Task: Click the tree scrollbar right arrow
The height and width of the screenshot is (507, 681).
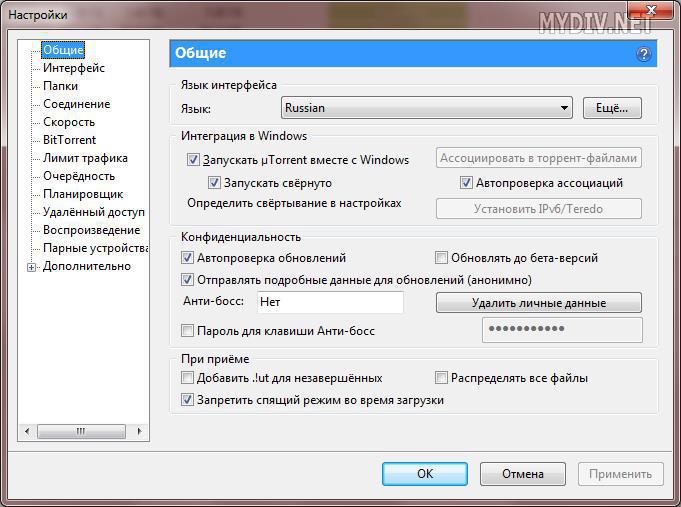Action: click(x=139, y=431)
